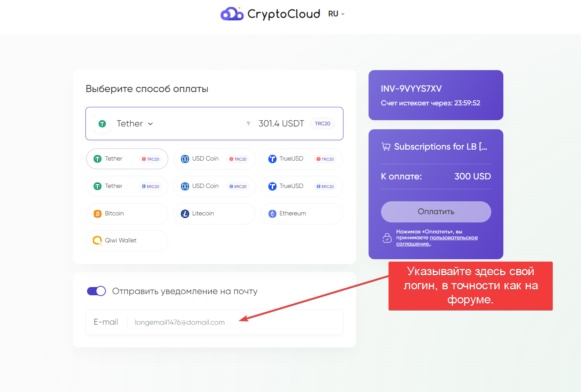Screen dimensions: 581x392
Task: Click the 'Отправить уведомление на почту' label
Action: [185, 291]
